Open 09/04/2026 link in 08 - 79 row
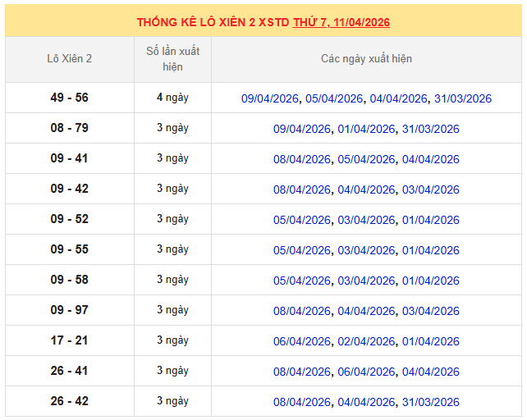This screenshot has height=420, width=527. click(x=302, y=129)
